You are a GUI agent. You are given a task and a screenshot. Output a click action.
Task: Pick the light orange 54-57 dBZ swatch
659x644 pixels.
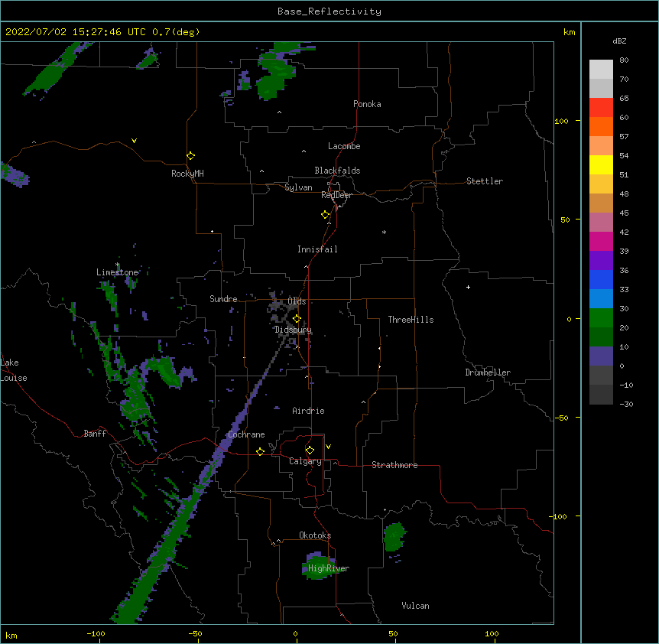click(x=601, y=145)
